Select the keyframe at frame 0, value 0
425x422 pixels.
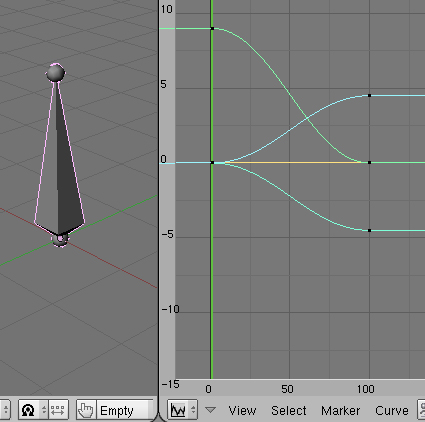(212, 163)
